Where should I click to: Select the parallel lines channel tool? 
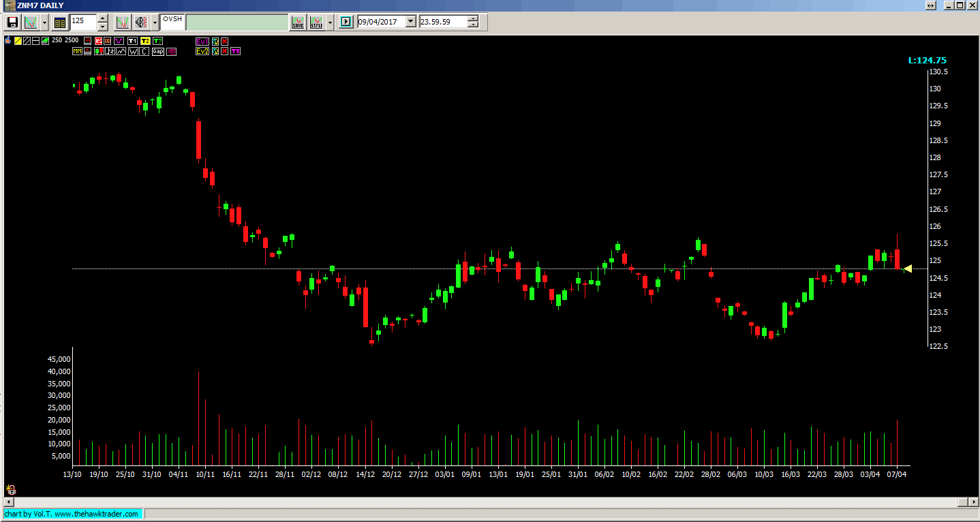27,41
